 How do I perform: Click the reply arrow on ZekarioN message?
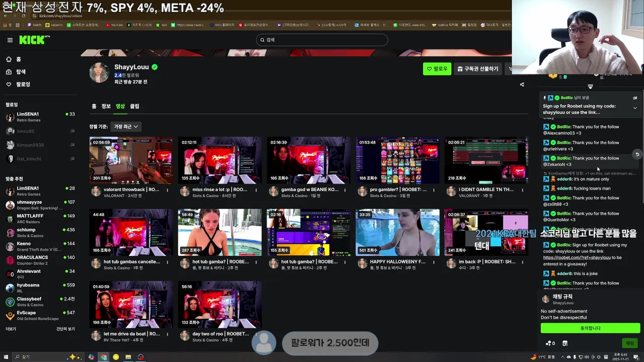637,154
